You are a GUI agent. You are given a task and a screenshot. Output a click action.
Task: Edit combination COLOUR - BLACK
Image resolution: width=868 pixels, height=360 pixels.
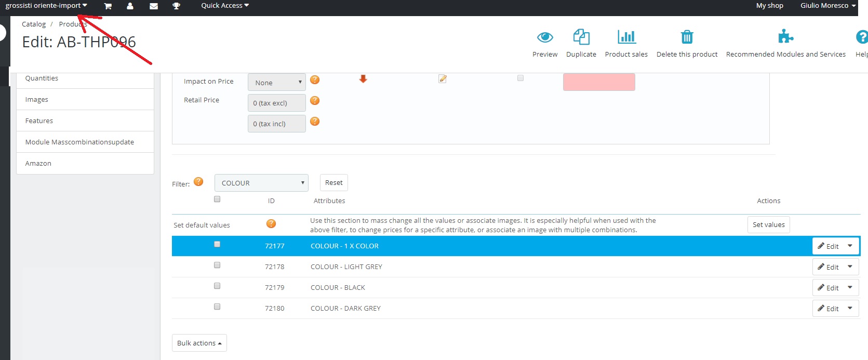pos(828,287)
